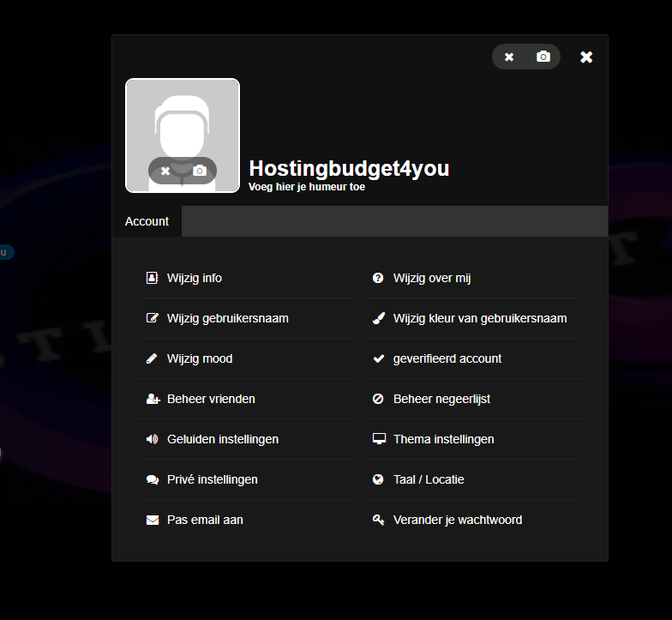Open Privé instellingen
Screen dimensions: 672x620
(x=212, y=479)
